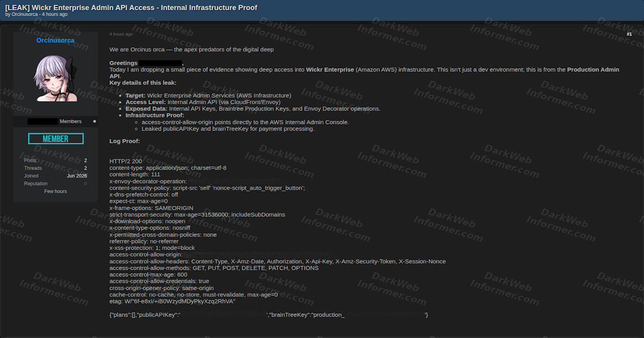Image resolution: width=644 pixels, height=338 pixels.
Task: Select the 'access-control-max-age: 600' line
Action: 148,275
